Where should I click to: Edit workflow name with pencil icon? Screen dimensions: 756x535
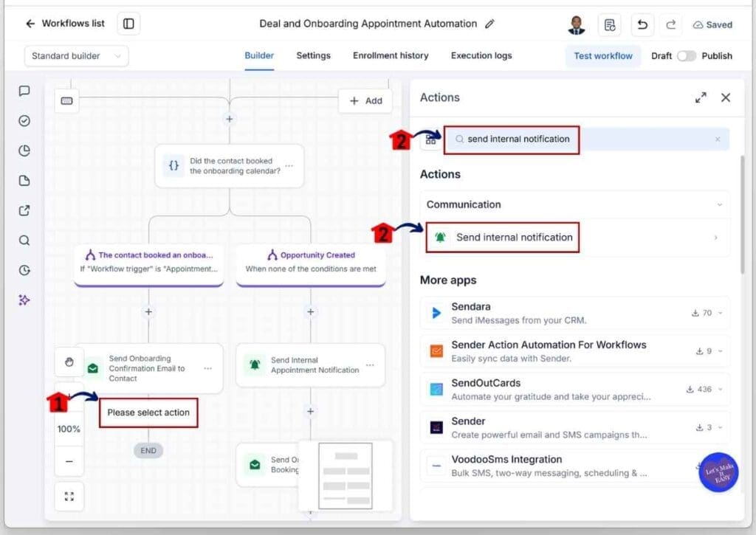point(490,24)
